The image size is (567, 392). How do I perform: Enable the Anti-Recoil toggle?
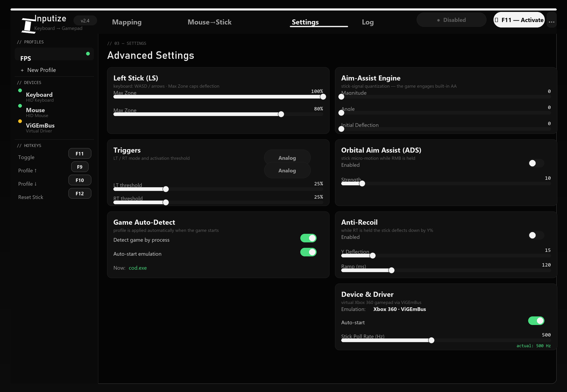(x=536, y=235)
